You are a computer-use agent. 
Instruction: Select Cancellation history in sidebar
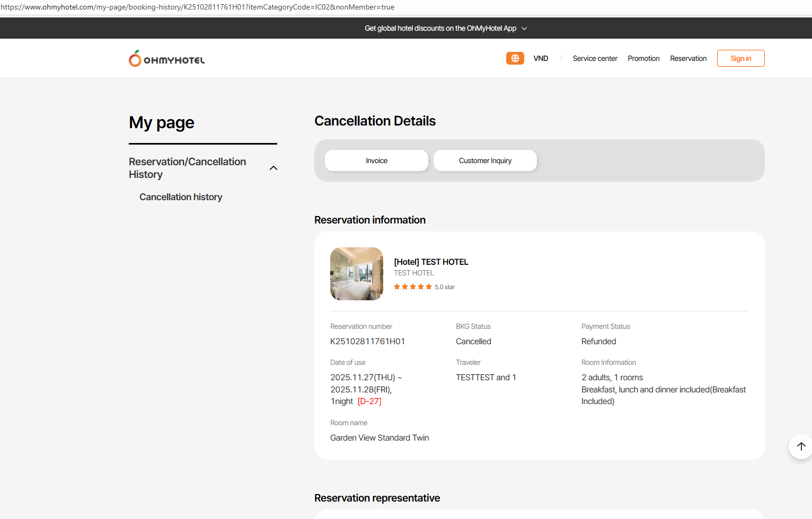pyautogui.click(x=181, y=197)
